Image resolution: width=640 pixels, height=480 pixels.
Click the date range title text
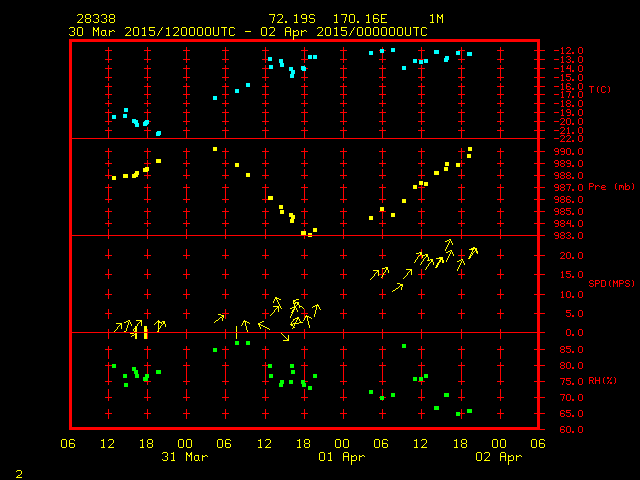coord(247,31)
